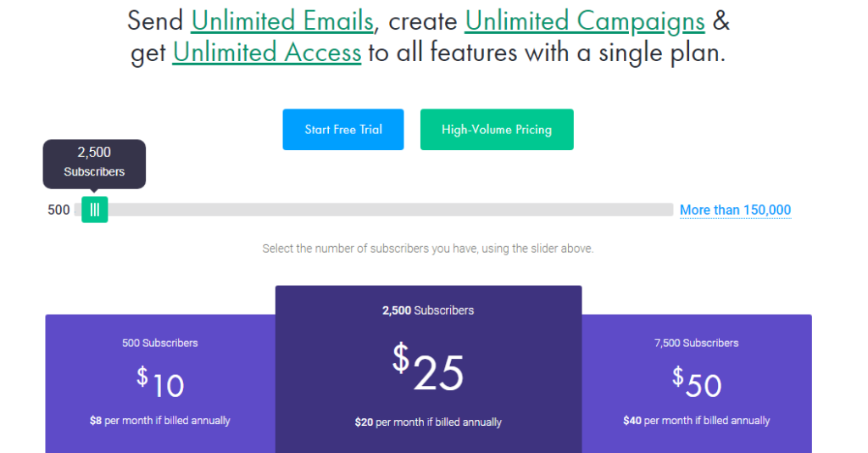868x453 pixels.
Task: Select the 500 Subscribers pricing card
Action: pos(160,383)
